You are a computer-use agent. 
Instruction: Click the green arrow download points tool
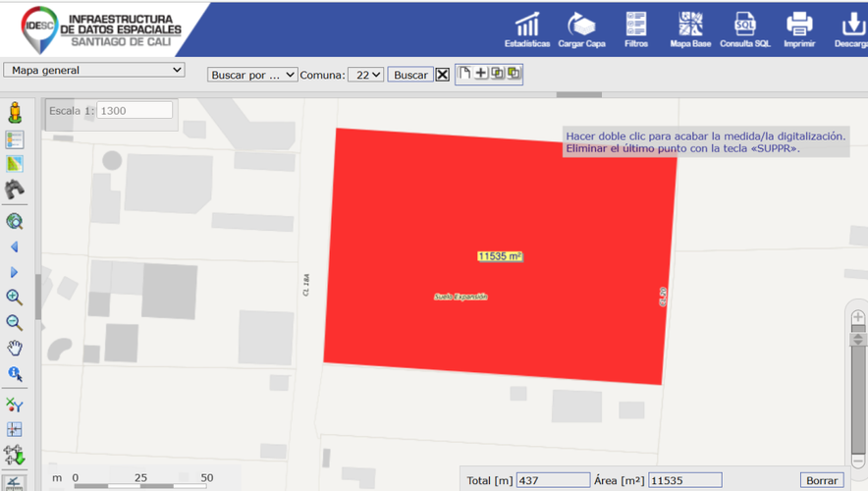[x=15, y=455]
